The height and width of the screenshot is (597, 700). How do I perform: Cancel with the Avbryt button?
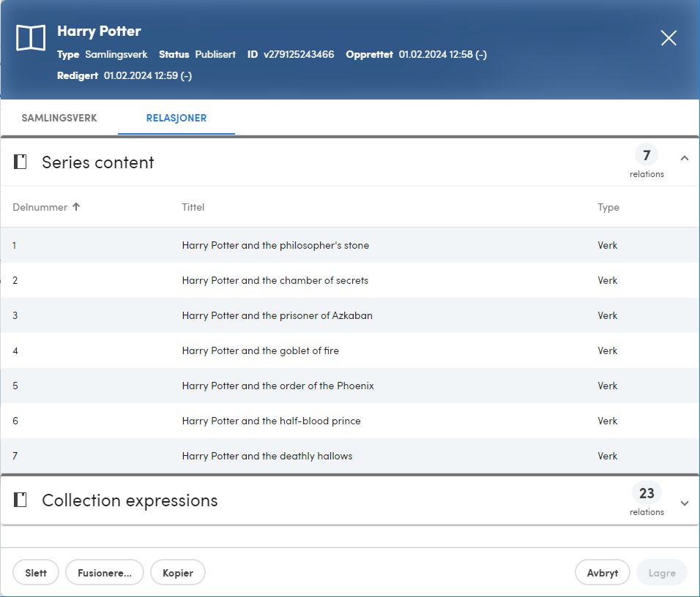[x=602, y=572]
